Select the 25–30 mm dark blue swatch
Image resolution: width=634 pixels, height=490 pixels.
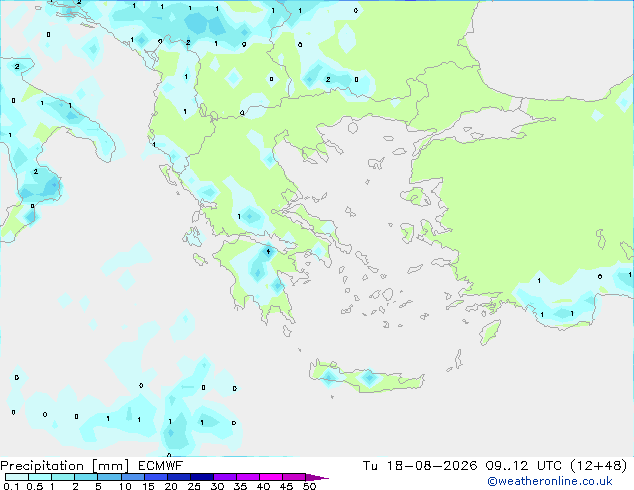[x=201, y=477]
